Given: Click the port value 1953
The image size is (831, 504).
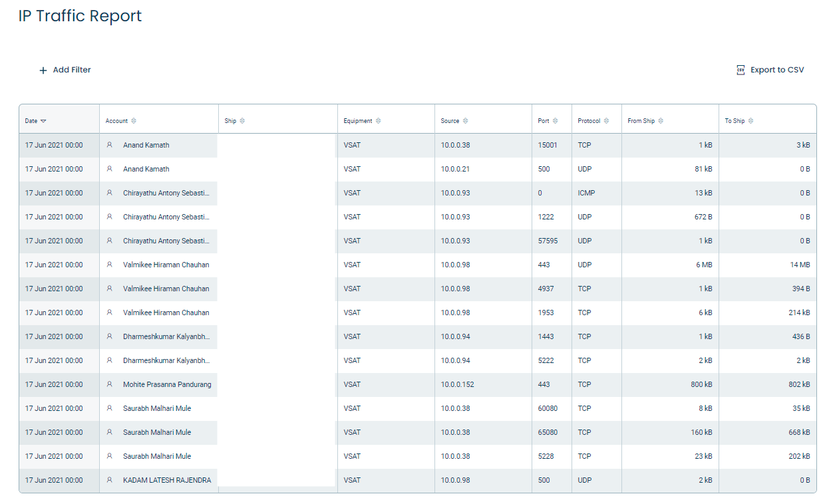Looking at the screenshot, I should click(x=546, y=313).
